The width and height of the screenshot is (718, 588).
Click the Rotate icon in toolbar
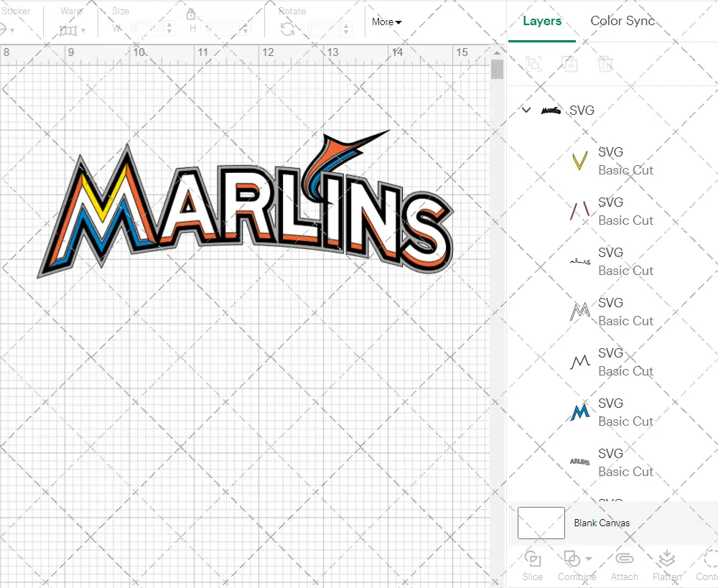[288, 29]
